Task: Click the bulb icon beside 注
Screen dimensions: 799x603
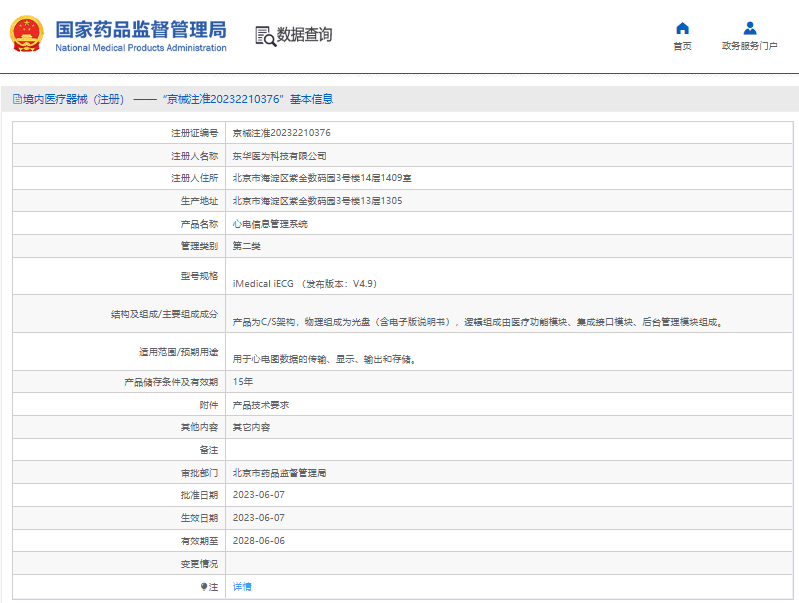Action: click(204, 587)
